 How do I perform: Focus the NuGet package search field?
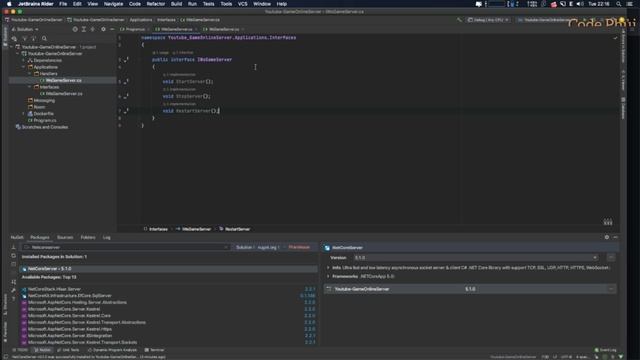point(126,247)
